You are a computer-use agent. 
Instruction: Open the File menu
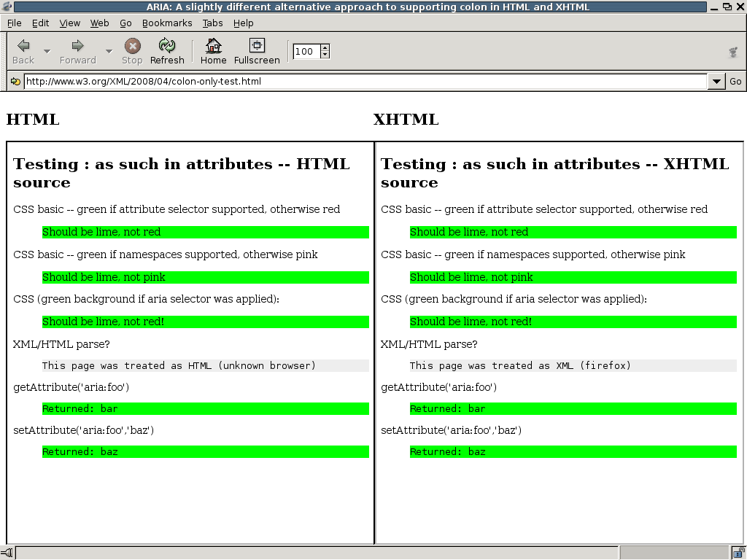tap(15, 23)
